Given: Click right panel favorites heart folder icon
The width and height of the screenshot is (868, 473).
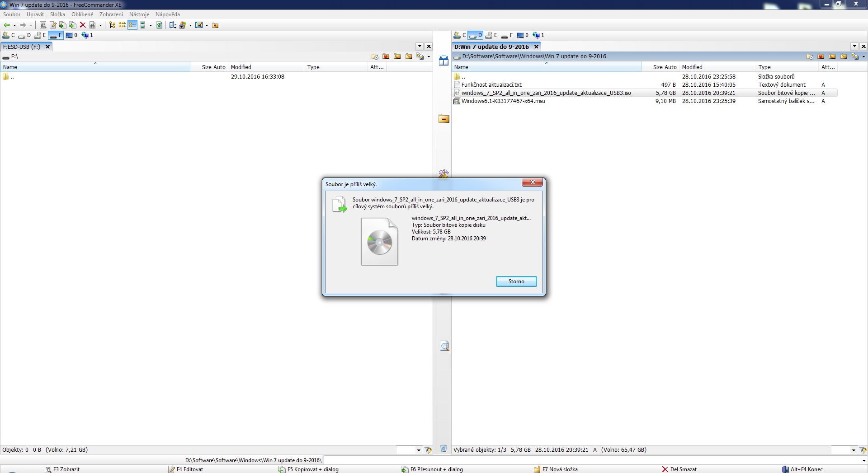Looking at the screenshot, I should tap(821, 56).
